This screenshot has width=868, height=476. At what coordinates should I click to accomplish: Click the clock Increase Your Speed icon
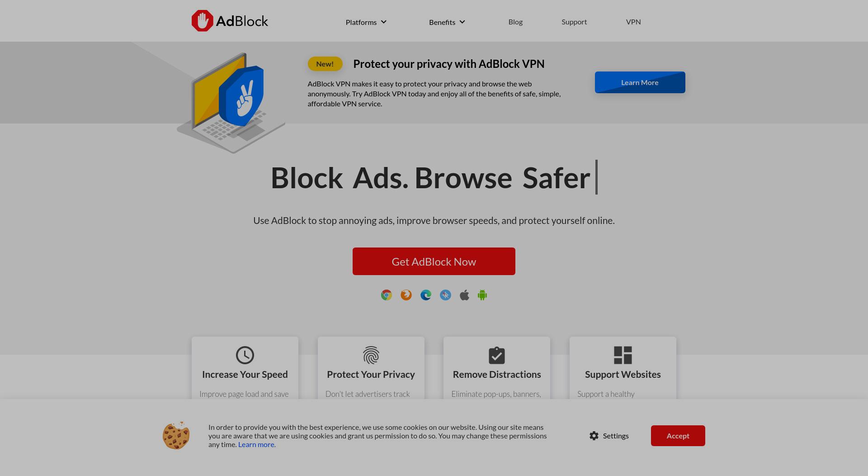pos(245,355)
